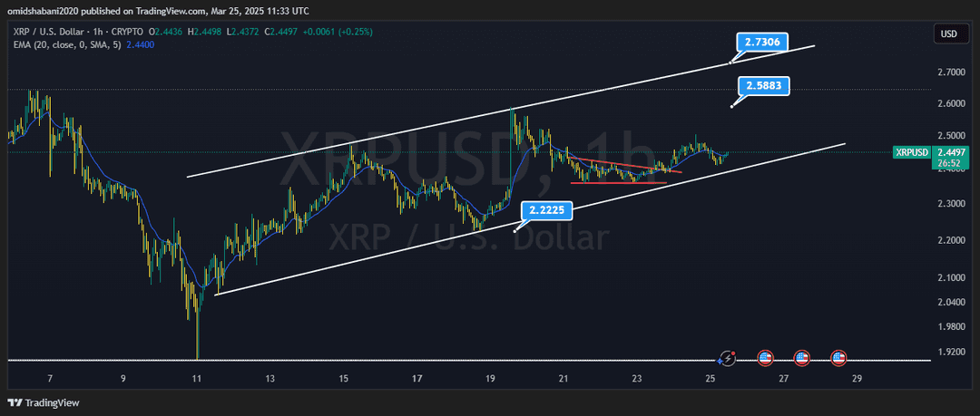Screen dimensions: 980x416
Task: Select the 2.2225 price callout label
Action: click(547, 210)
